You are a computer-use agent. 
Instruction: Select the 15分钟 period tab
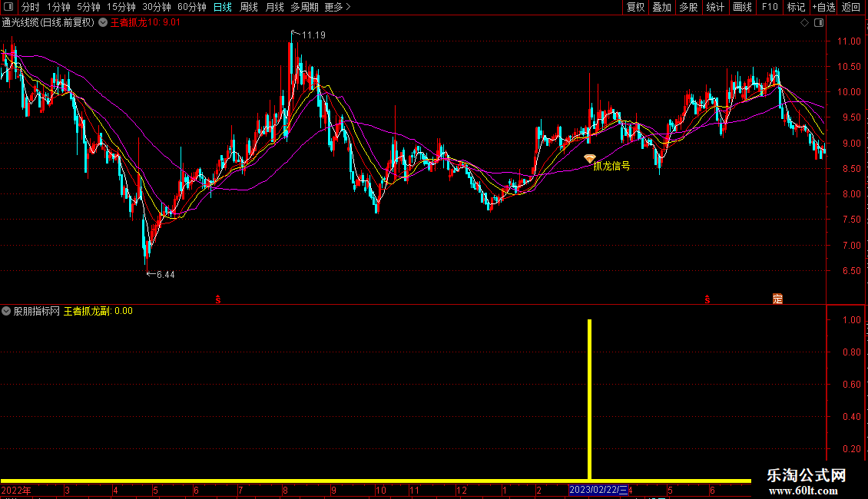click(121, 7)
